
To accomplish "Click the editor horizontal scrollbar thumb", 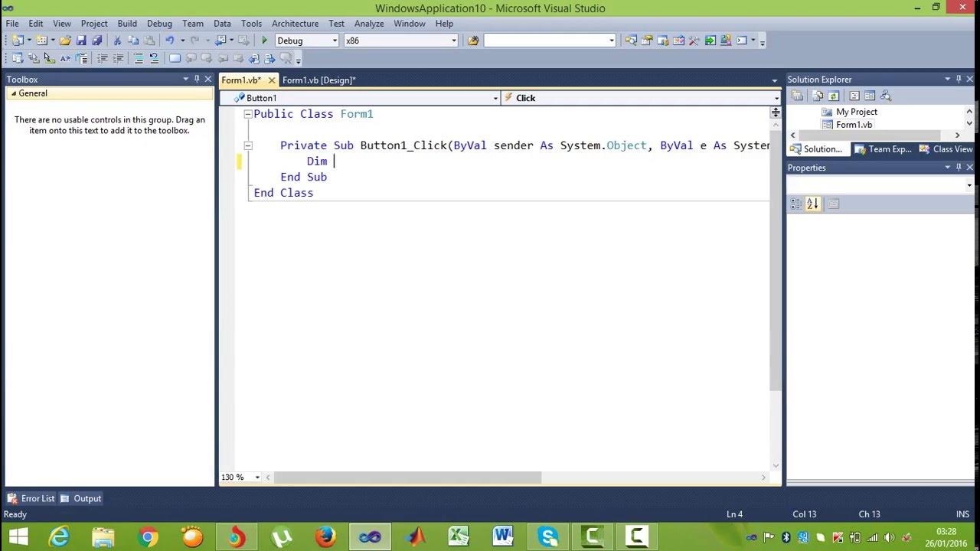I will pos(407,477).
